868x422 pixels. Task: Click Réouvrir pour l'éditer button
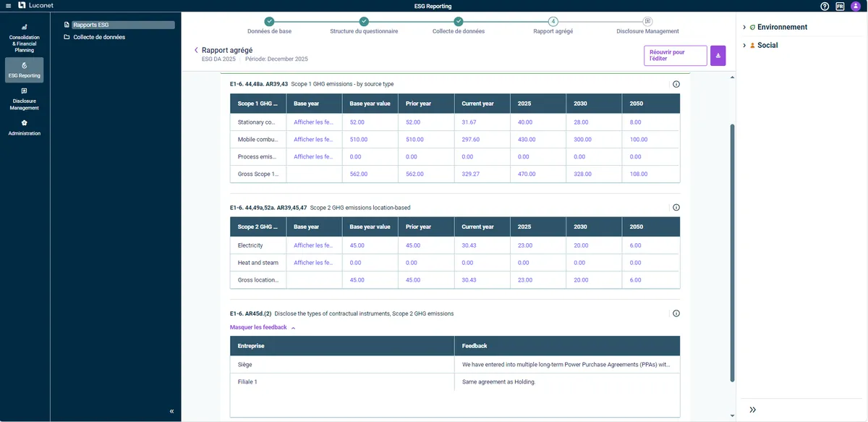[x=675, y=56]
